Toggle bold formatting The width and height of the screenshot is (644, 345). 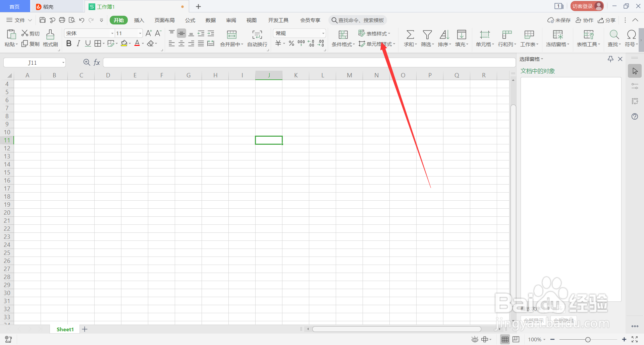(x=69, y=43)
